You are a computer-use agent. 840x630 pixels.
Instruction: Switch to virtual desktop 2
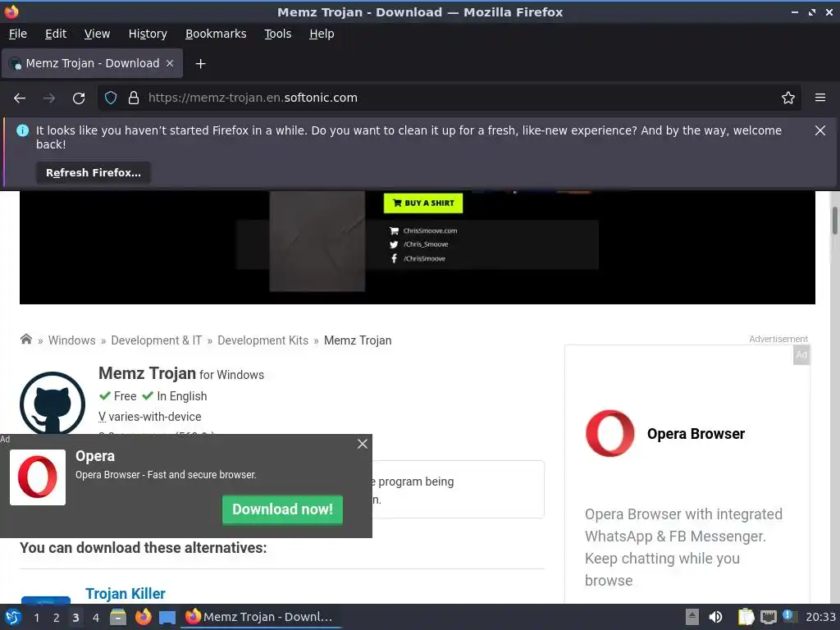click(57, 618)
